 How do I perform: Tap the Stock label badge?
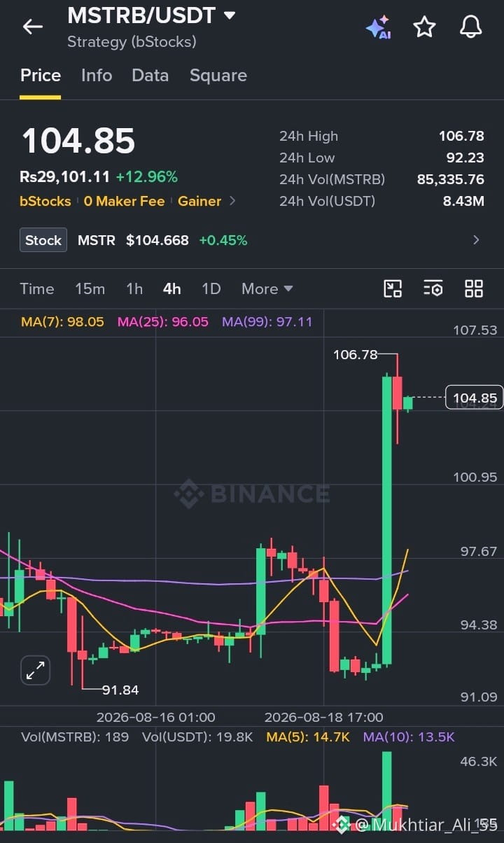43,240
